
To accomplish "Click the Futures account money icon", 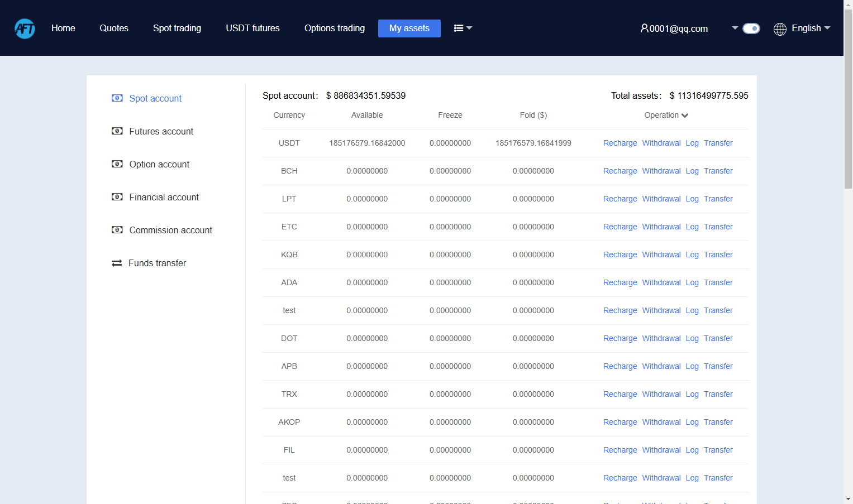I will click(x=117, y=131).
